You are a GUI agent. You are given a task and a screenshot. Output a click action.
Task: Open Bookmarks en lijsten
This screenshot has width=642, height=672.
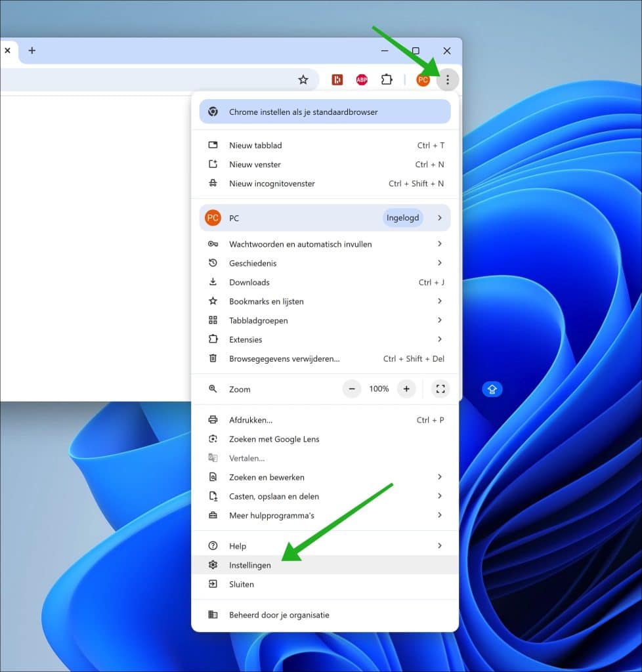[325, 301]
